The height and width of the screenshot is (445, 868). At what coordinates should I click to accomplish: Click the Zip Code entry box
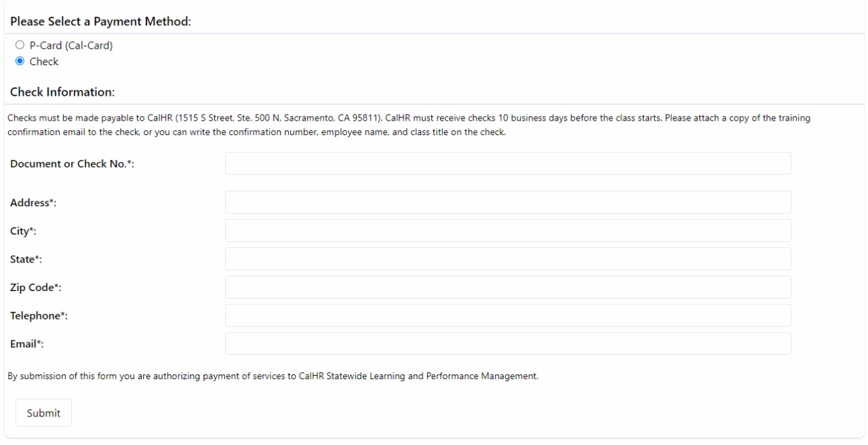coord(507,286)
